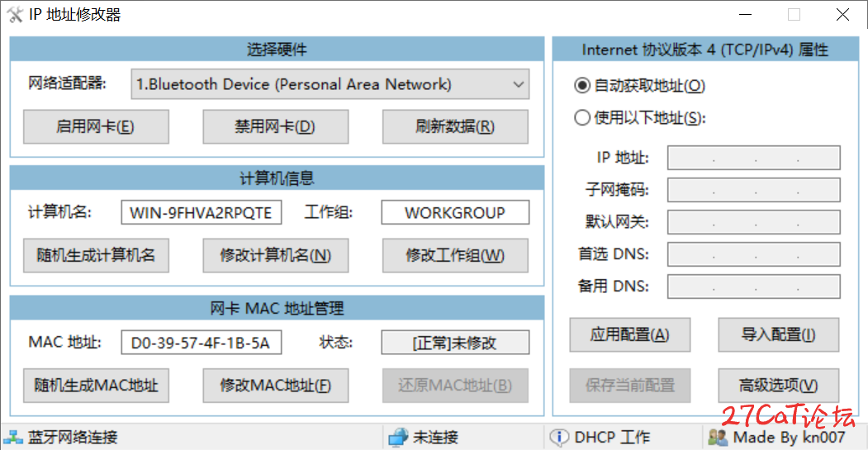Open 高级选项 advanced options
Screen dimensions: 868x450
coord(778,386)
